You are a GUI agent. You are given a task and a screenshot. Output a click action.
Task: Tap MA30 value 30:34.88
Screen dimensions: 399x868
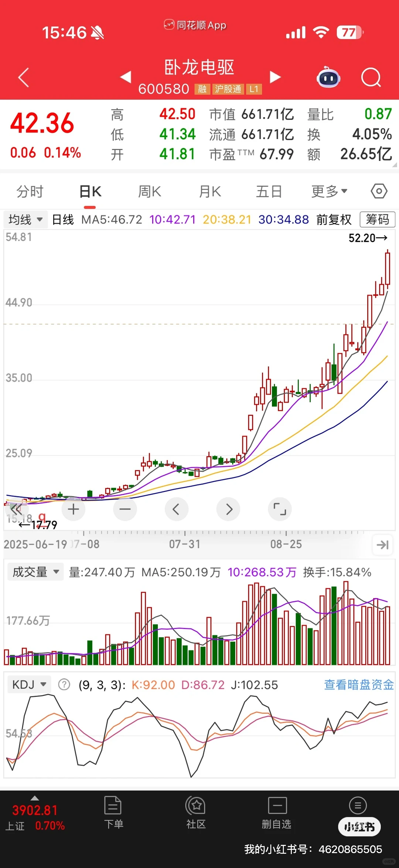283,220
